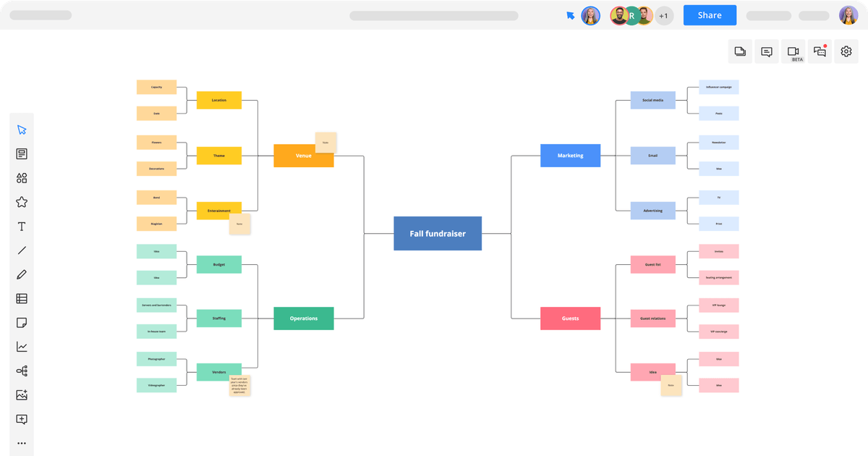Open the comments panel
This screenshot has width=868, height=456.
(766, 51)
